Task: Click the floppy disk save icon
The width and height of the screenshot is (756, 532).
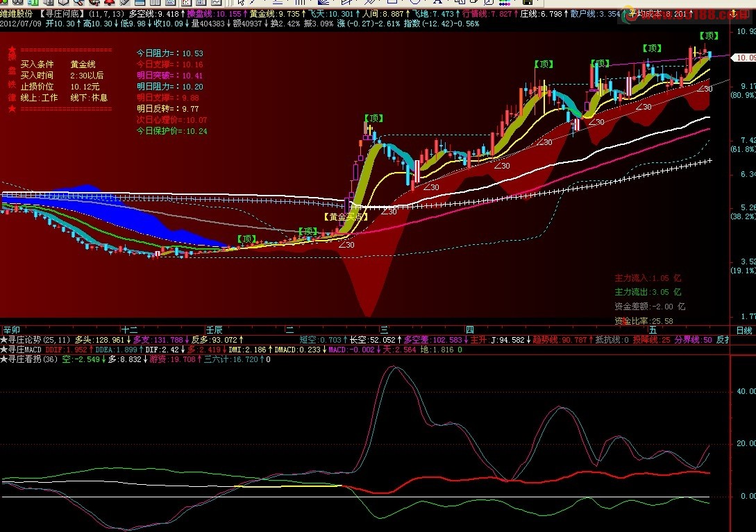Action: coord(527,2)
